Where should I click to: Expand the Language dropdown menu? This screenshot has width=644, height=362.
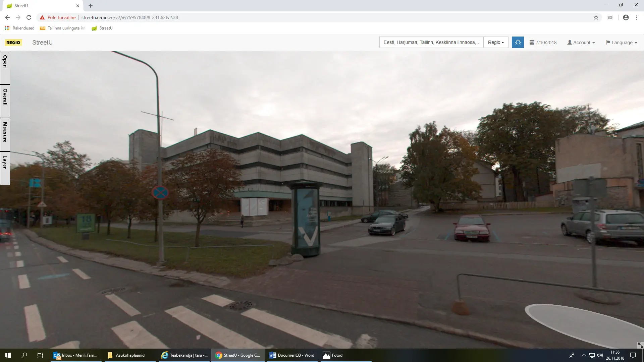click(x=621, y=43)
